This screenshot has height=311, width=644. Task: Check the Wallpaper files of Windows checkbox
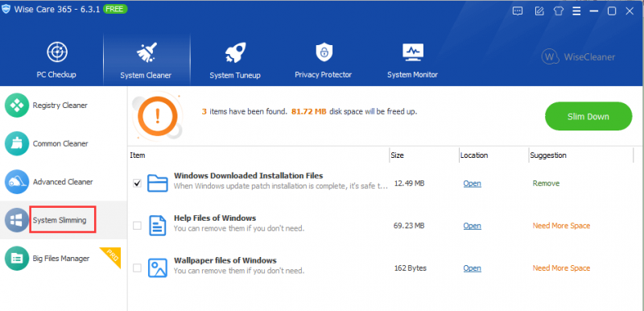pos(137,267)
